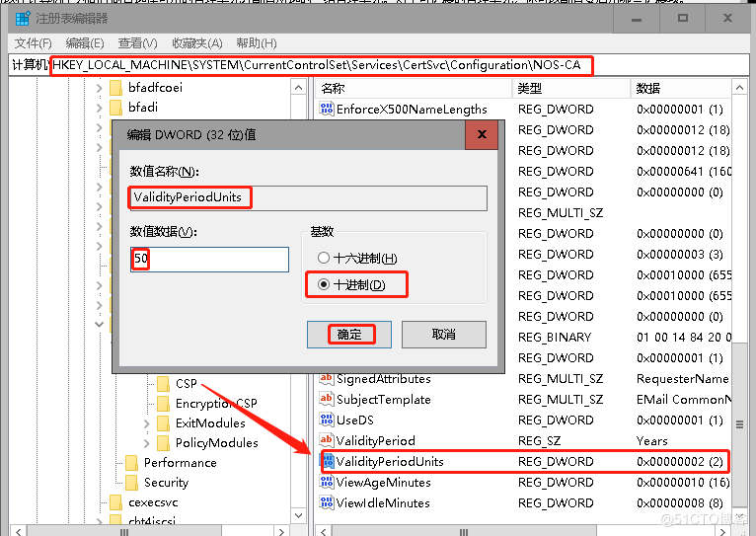
Task: Select 十进制(D) decimal radio button
Action: pyautogui.click(x=324, y=284)
